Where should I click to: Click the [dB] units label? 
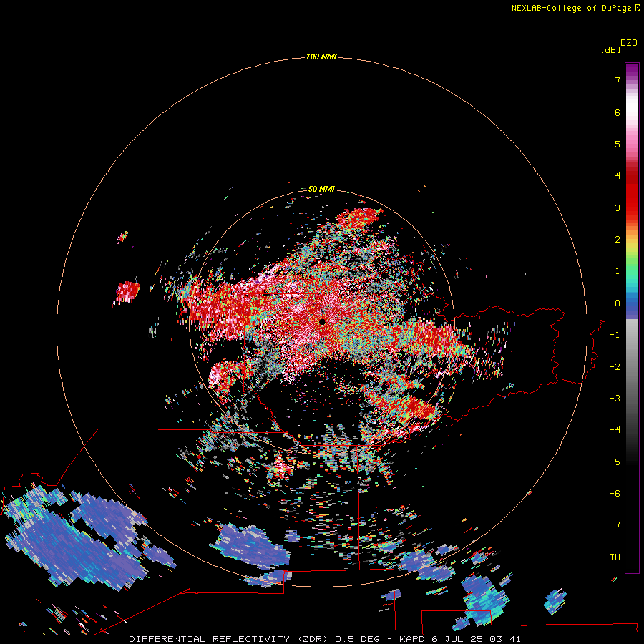click(610, 49)
